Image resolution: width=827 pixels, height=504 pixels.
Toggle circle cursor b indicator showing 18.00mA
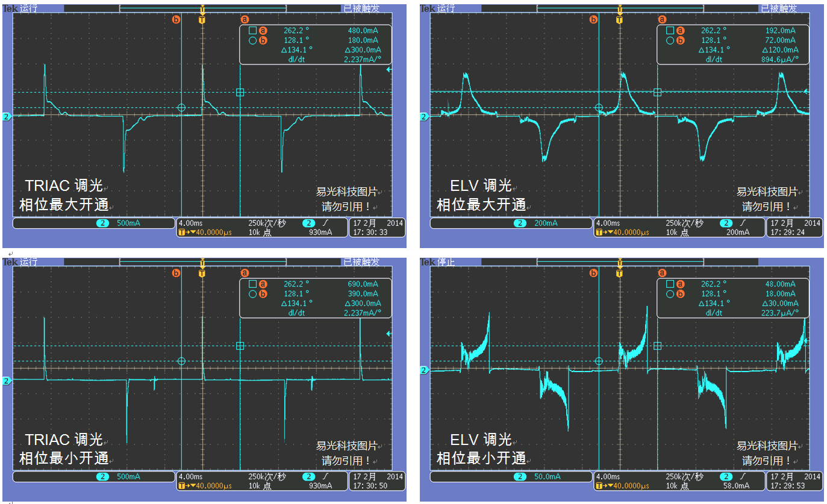point(670,294)
